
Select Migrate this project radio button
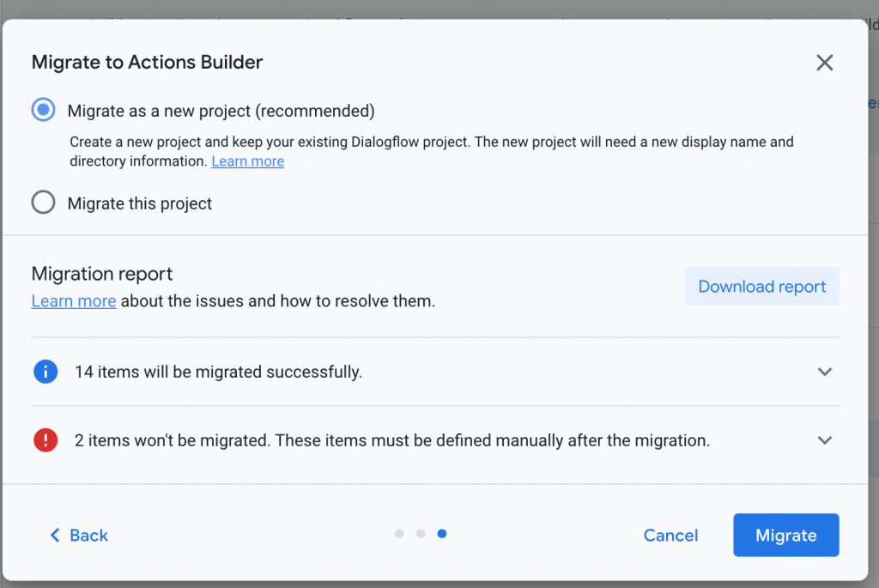[x=44, y=203]
